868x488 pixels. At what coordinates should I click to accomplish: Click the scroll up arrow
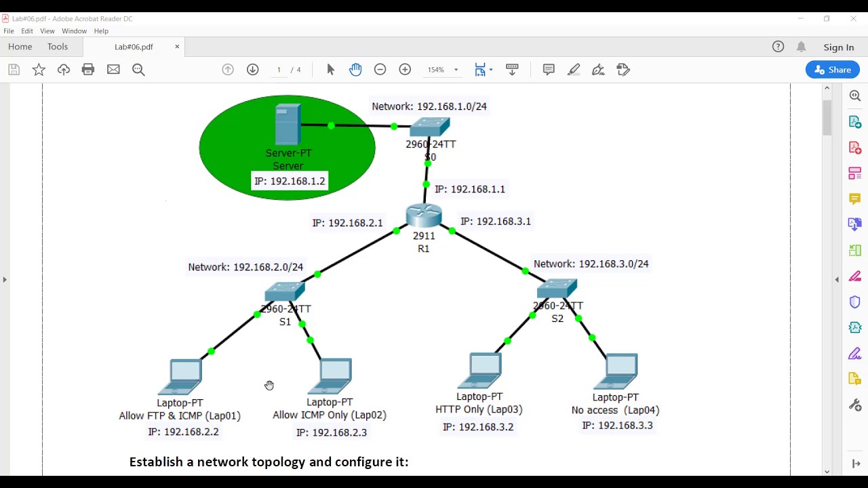click(x=827, y=88)
